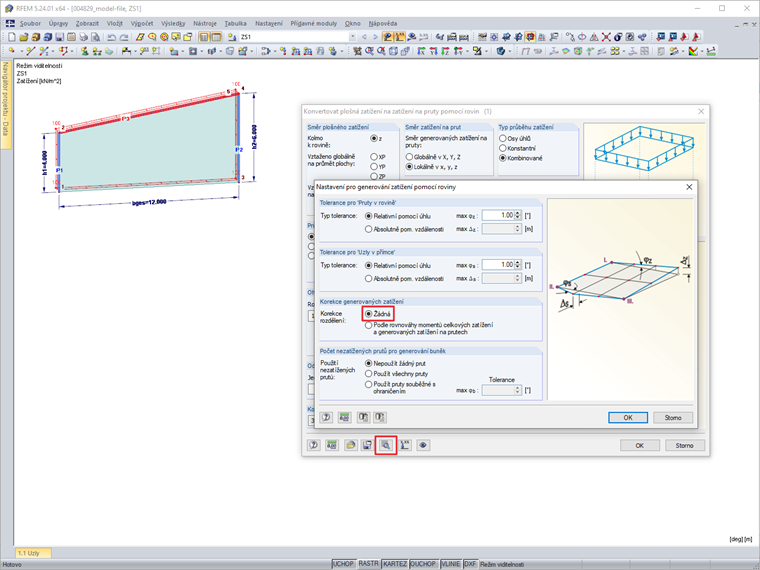
Task: Open generation settings with the magnifier icon
Action: tap(386, 445)
